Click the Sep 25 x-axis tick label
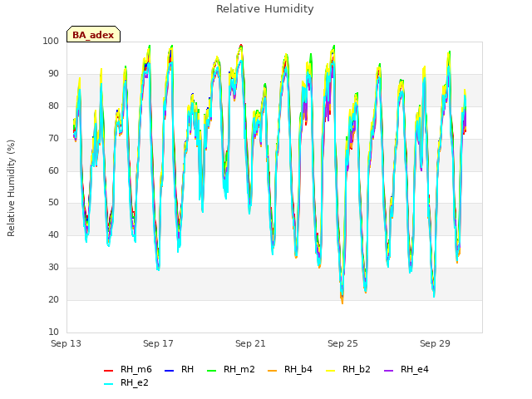The image size is (532, 399). coord(342,343)
